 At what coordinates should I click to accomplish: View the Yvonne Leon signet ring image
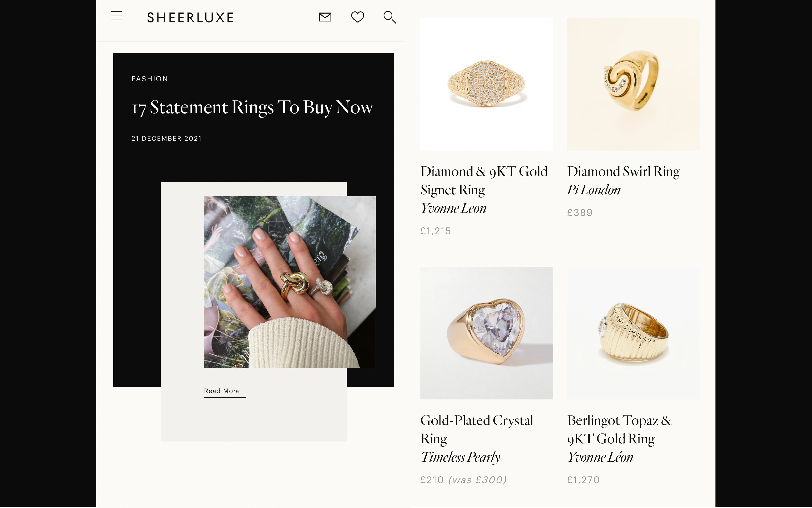486,84
